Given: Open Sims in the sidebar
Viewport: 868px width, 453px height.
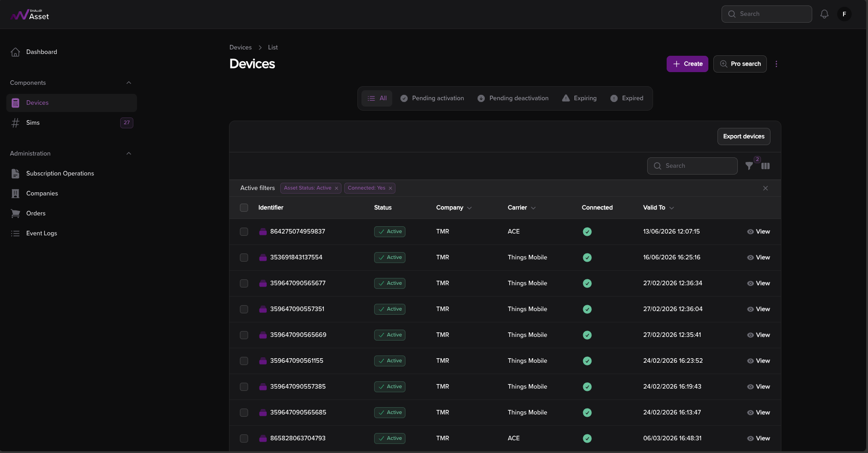Looking at the screenshot, I should click(72, 123).
